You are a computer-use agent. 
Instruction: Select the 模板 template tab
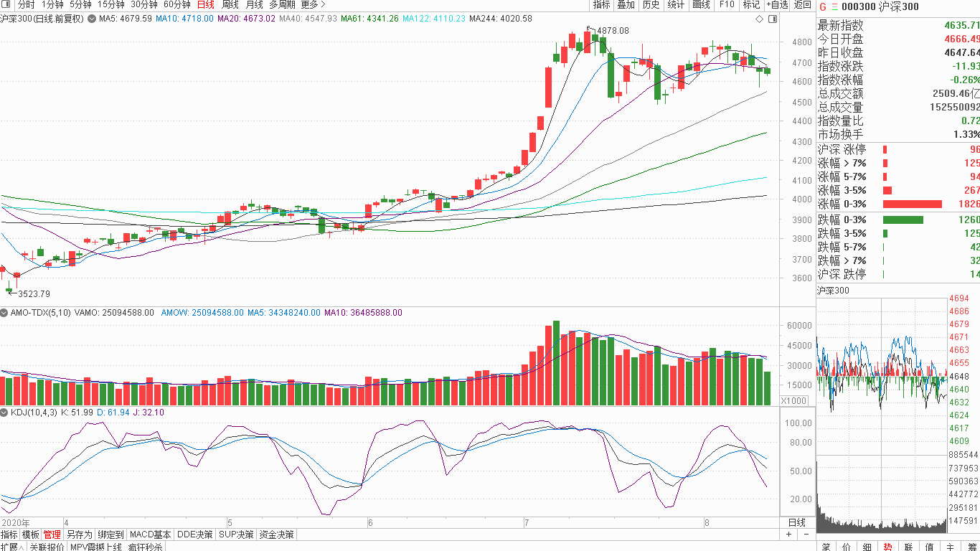coord(30,534)
